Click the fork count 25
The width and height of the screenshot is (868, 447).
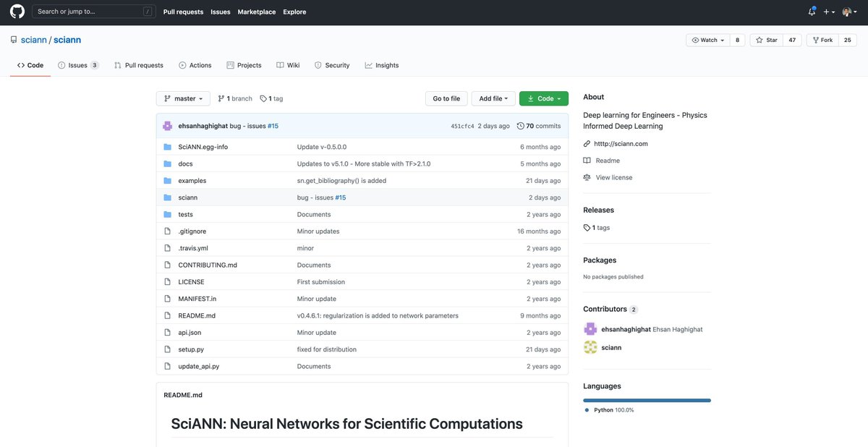(848, 41)
